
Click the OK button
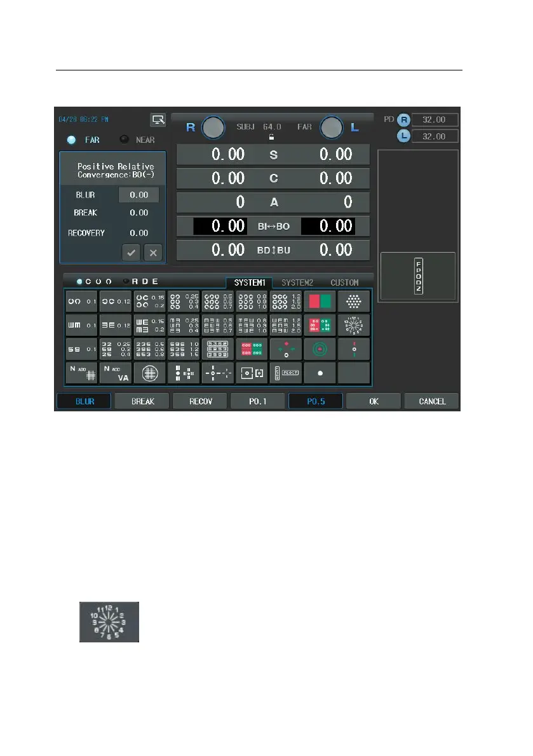click(x=374, y=401)
